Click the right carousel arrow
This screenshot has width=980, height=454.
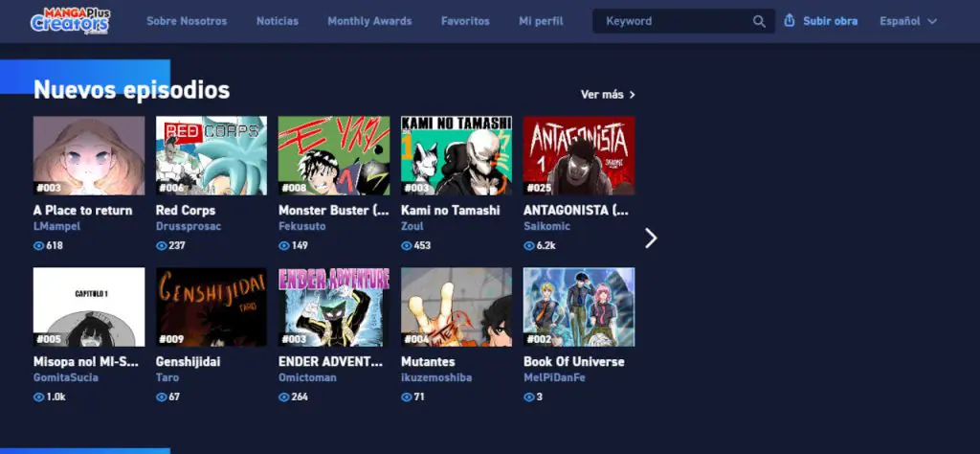point(651,238)
